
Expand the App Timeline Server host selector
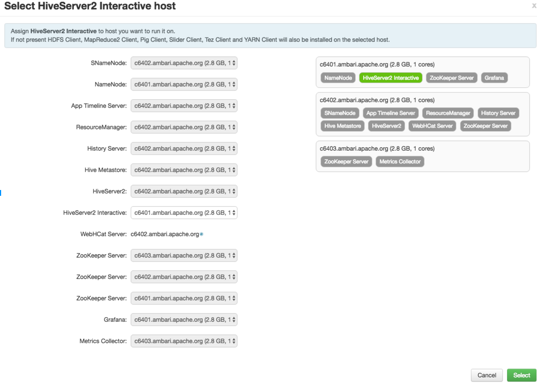click(x=184, y=106)
